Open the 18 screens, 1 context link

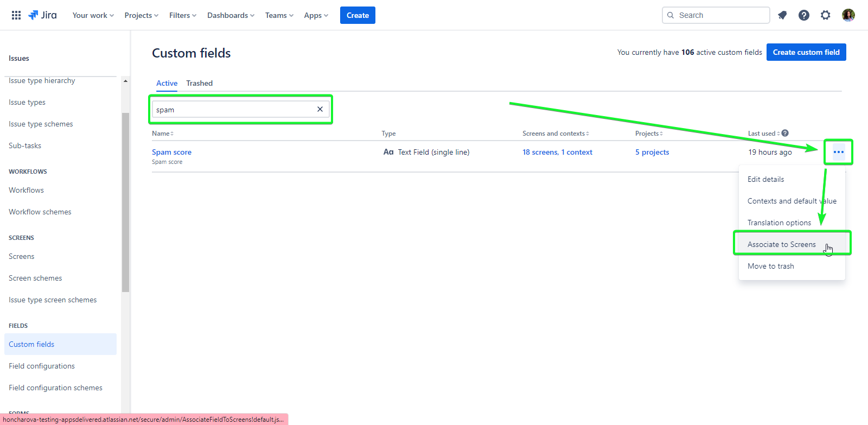point(557,152)
